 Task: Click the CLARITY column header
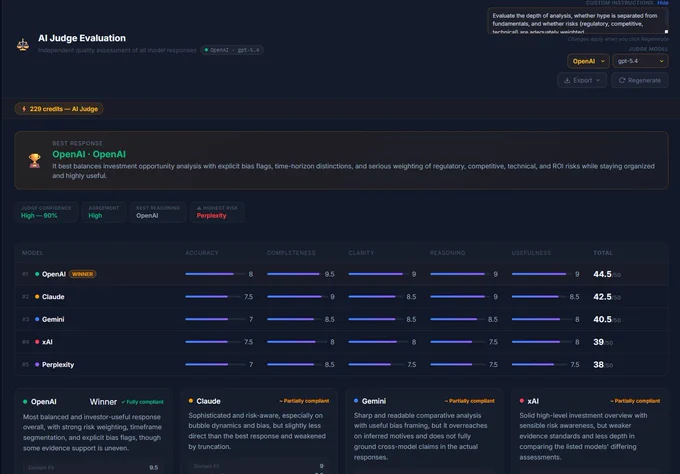[361, 253]
